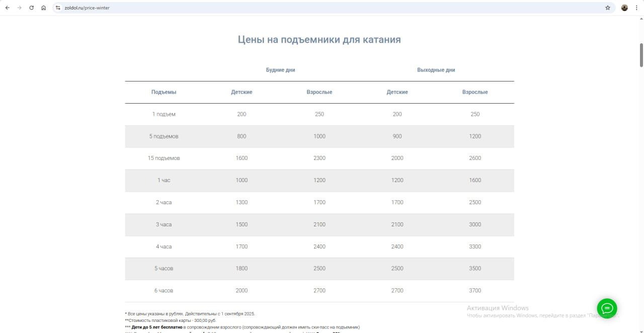Click the vertical page scrollbar thumb
644x333 pixels.
[641, 55]
